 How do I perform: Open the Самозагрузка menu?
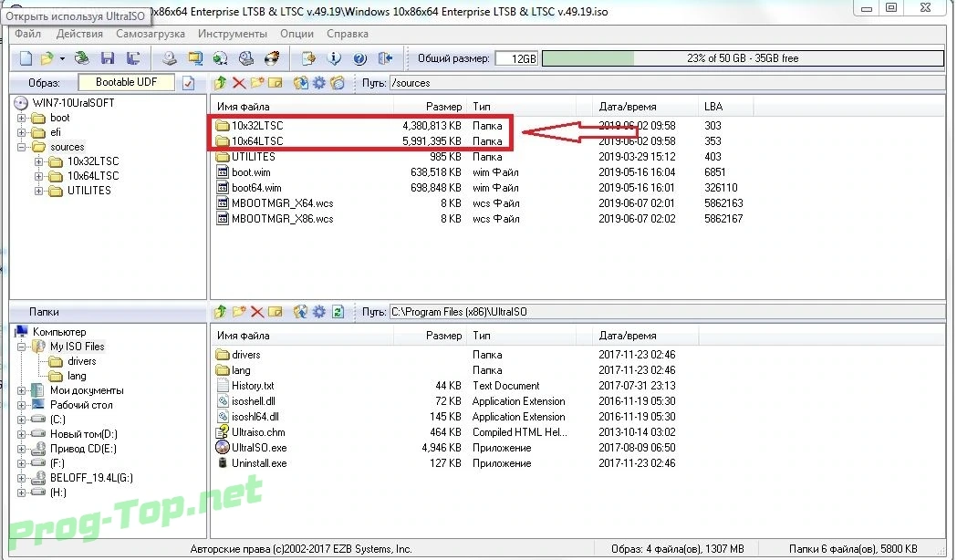[151, 34]
